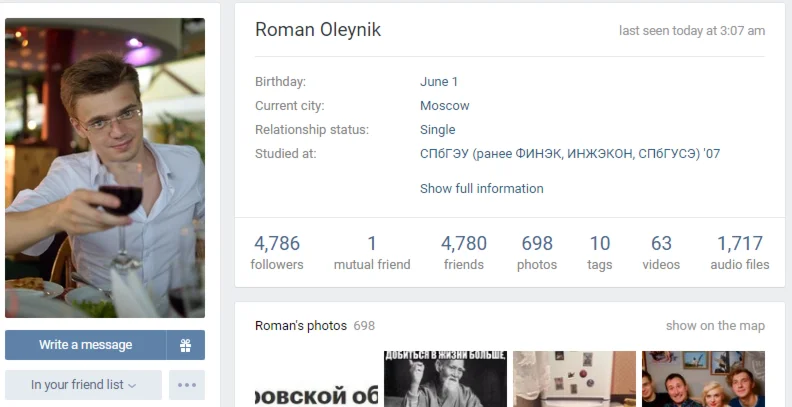Click the June 1 birthday link
This screenshot has height=407, width=792.
point(439,82)
